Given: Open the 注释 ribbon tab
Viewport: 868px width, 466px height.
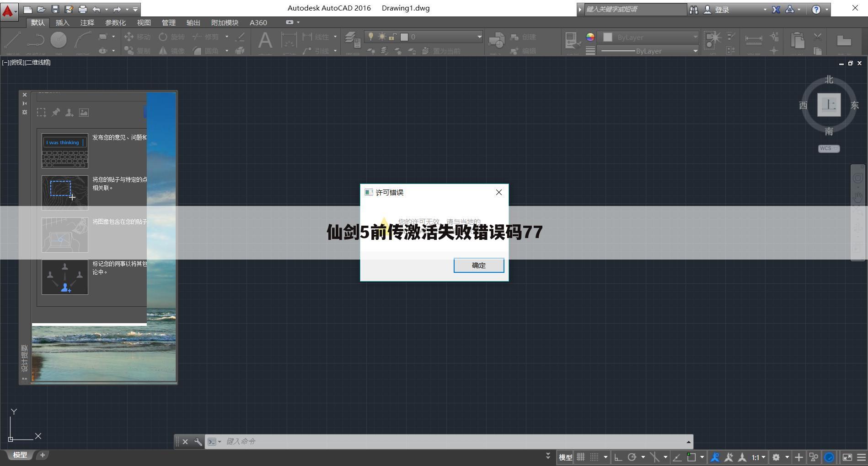Looking at the screenshot, I should (87, 22).
